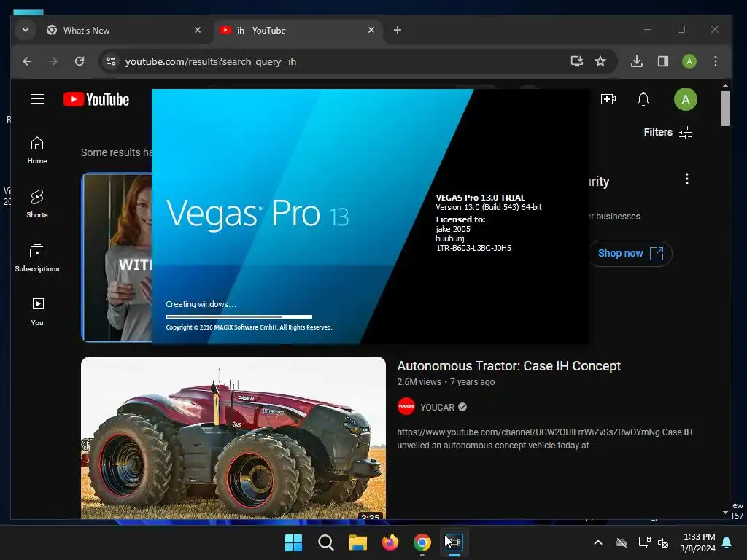Click the cloud sync tray icon
Viewport: 747px width, 560px height.
(622, 542)
